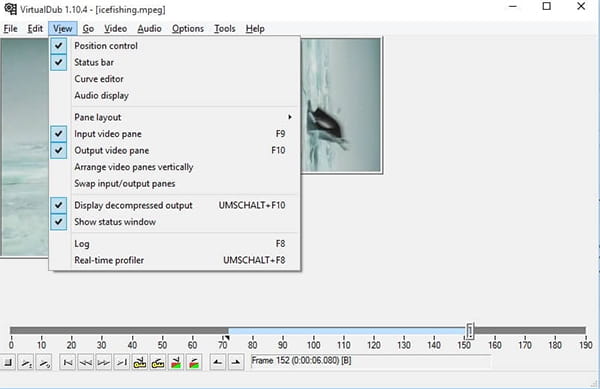Set the mark-in selection start
This screenshot has width=600, height=389.
coord(217,362)
